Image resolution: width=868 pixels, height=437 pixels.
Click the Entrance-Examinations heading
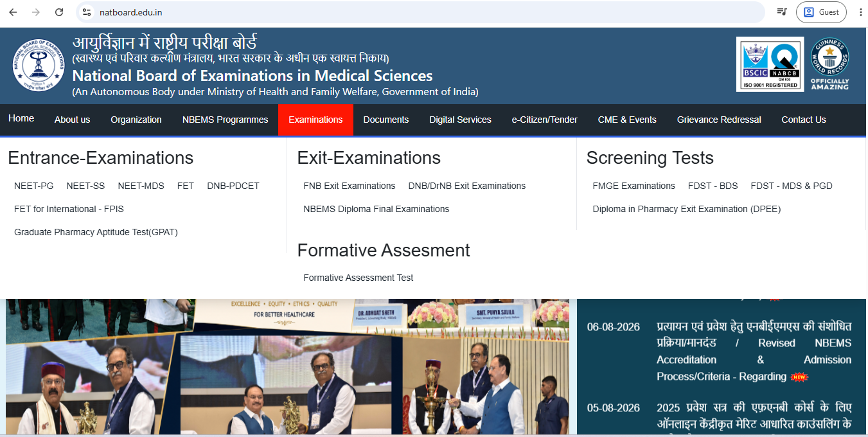click(x=101, y=158)
